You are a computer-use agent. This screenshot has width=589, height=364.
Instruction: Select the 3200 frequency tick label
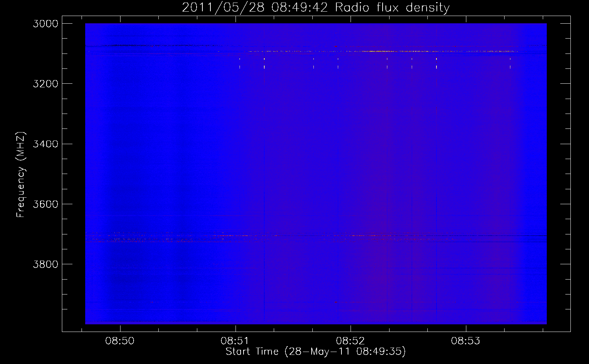click(46, 84)
